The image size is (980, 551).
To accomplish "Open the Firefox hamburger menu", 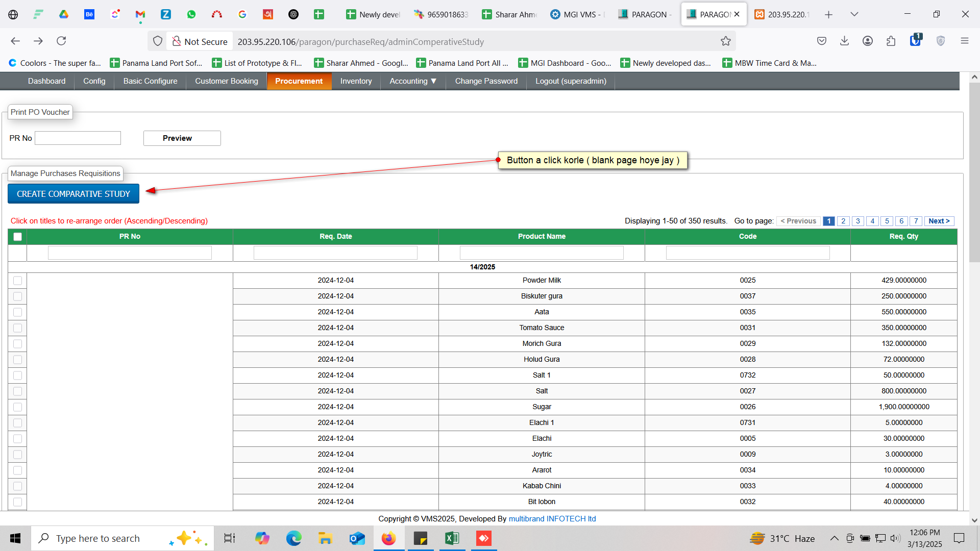I will click(964, 41).
